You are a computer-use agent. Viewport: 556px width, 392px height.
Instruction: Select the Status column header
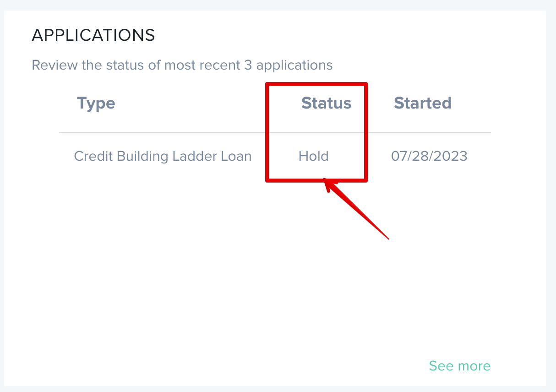click(x=326, y=103)
